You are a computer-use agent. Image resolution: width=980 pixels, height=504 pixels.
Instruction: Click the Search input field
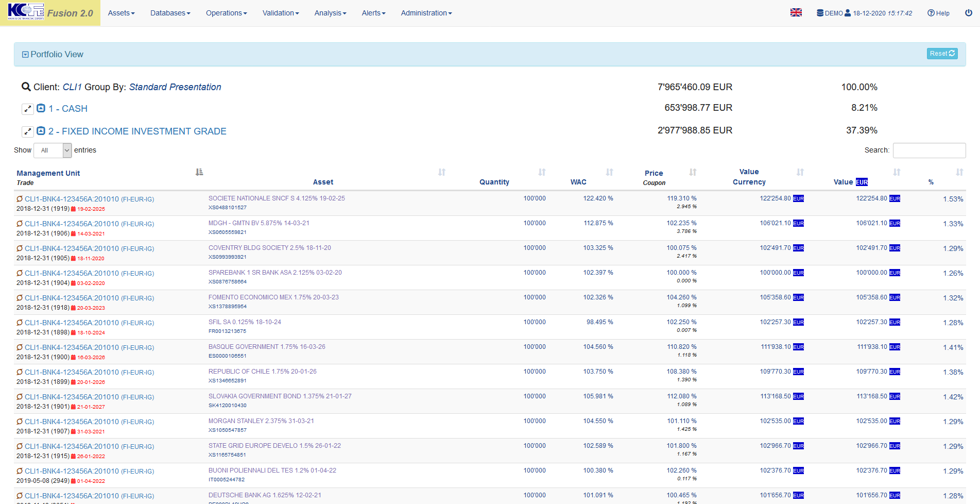pos(929,150)
